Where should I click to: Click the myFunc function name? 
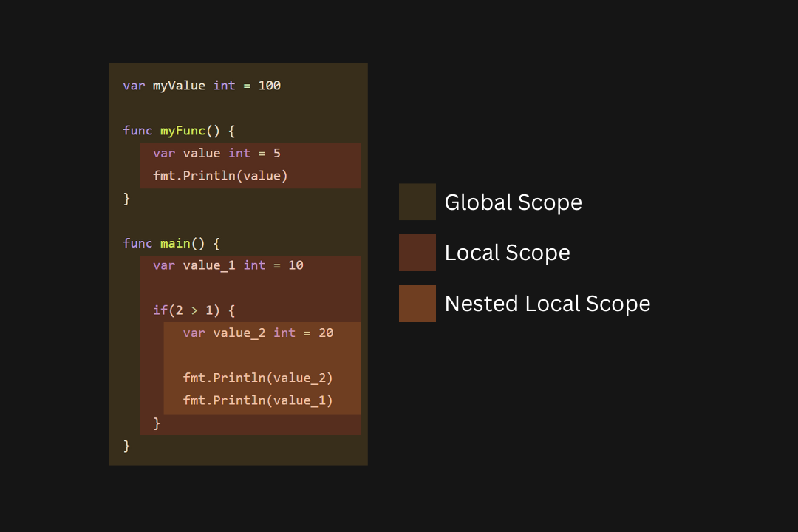coord(183,131)
